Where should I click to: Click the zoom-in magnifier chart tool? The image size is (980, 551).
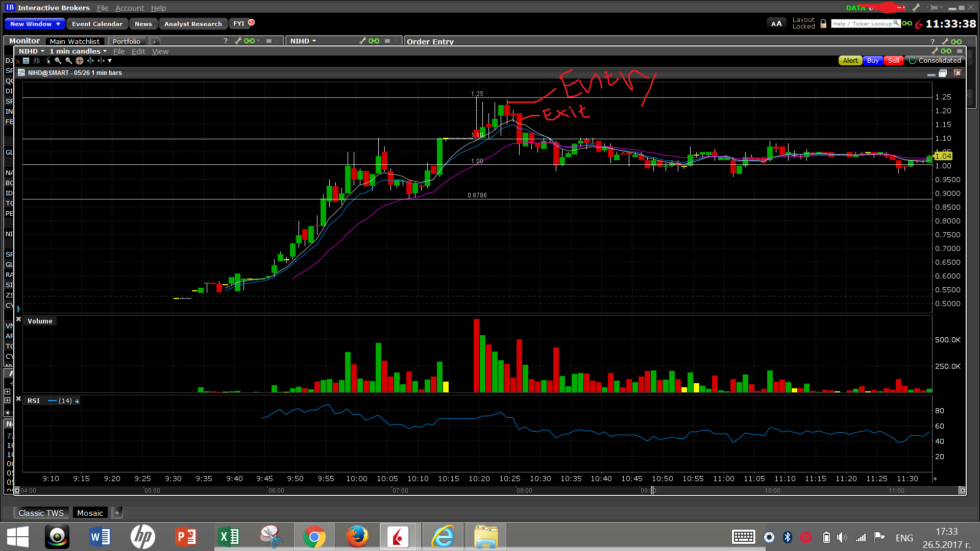[x=58, y=61]
